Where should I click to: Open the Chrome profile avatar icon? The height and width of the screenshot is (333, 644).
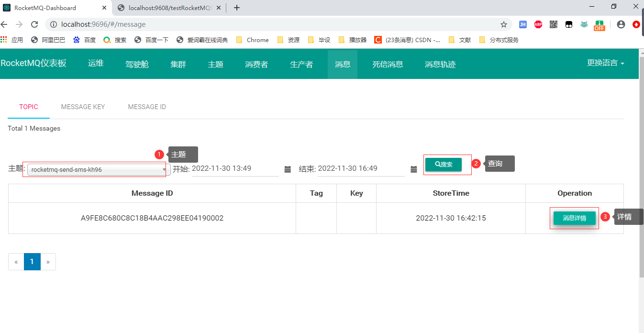point(621,24)
